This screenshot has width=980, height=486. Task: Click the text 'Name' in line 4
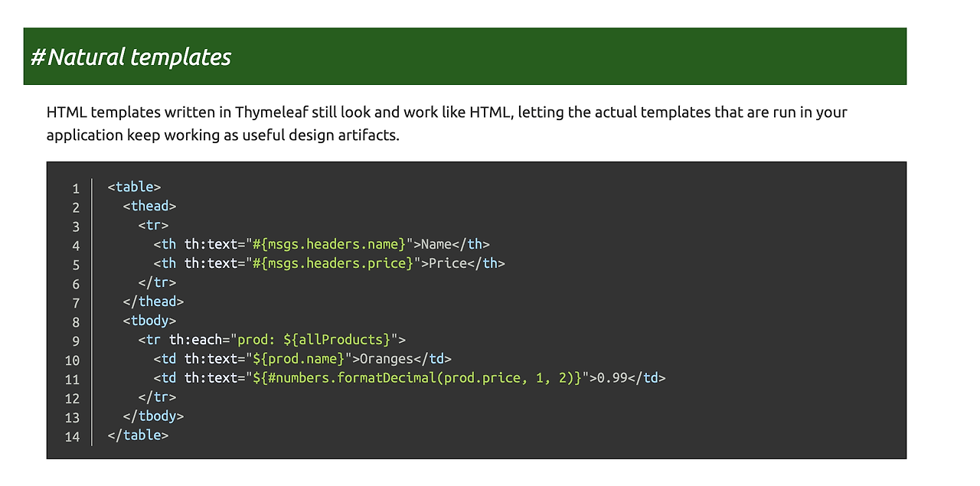(x=436, y=244)
